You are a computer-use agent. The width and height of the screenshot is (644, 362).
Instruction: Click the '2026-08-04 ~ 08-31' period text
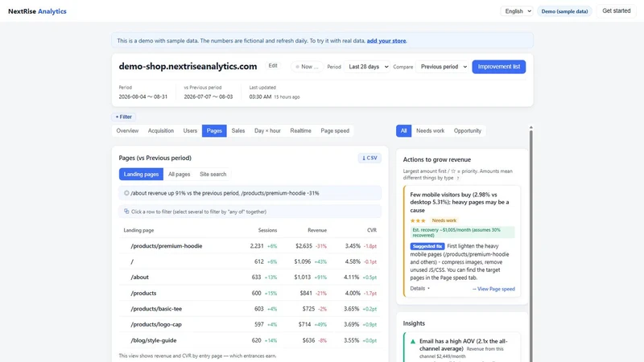[143, 97]
